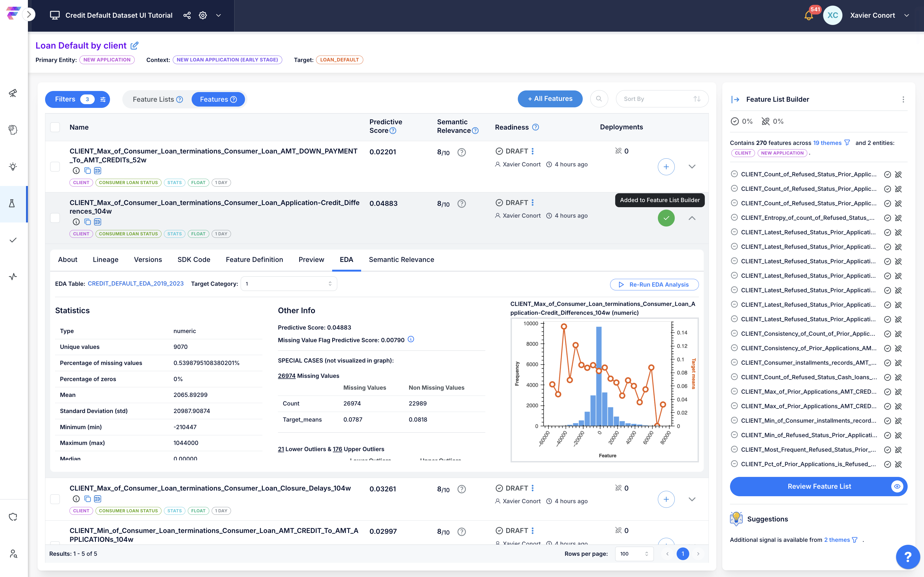
Task: Toggle the eye icon on Review Feature List
Action: point(897,486)
